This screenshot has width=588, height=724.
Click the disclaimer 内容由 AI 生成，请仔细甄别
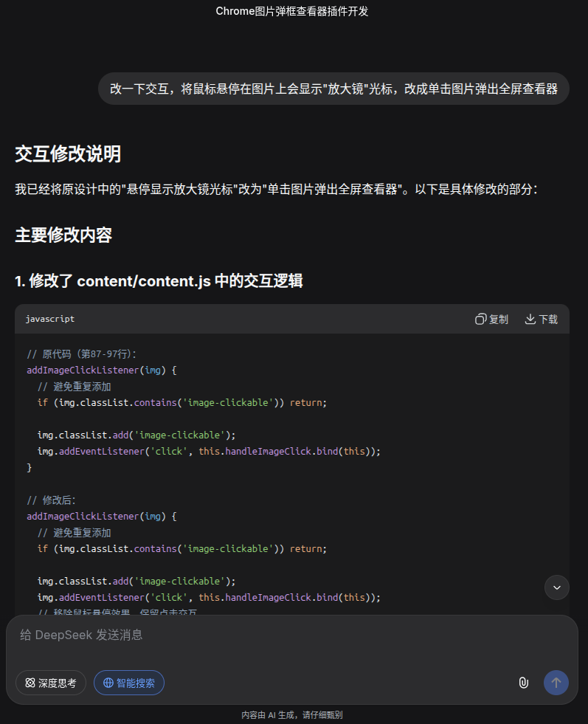pyautogui.click(x=292, y=714)
